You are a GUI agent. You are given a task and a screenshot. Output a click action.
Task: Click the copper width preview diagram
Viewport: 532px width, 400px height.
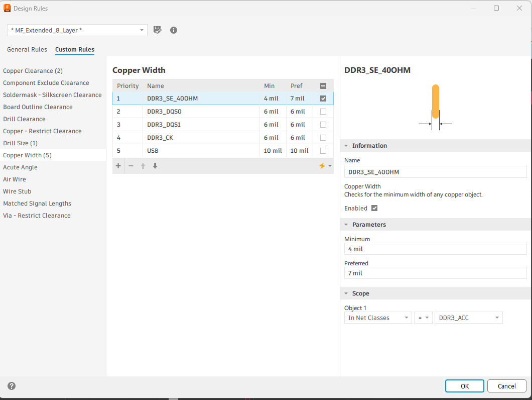pos(436,107)
